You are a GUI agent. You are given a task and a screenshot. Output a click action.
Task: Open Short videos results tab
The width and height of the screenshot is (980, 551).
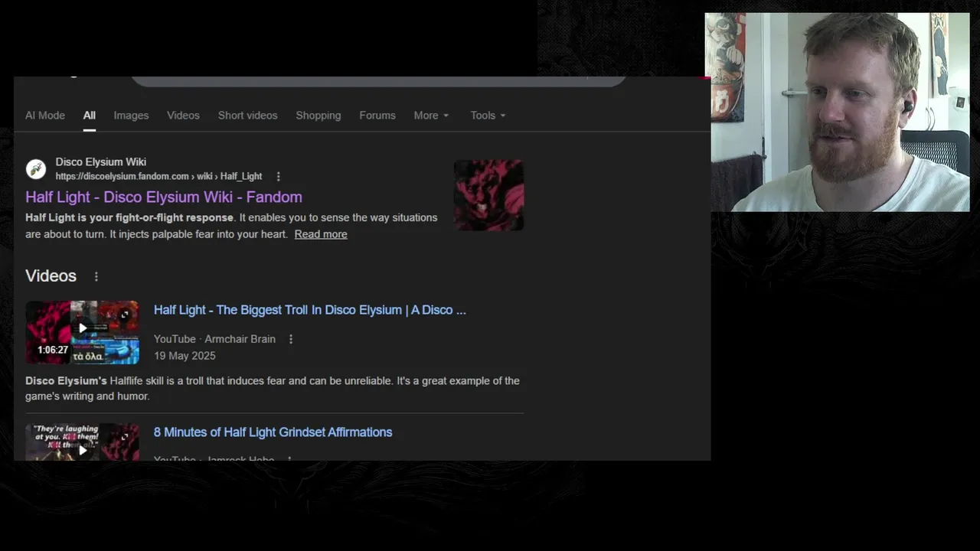click(247, 116)
